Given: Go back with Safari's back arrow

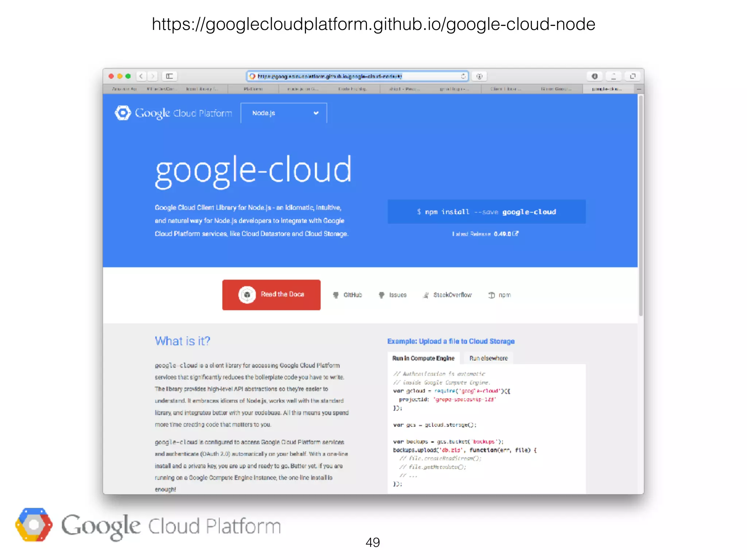Looking at the screenshot, I should 141,76.
